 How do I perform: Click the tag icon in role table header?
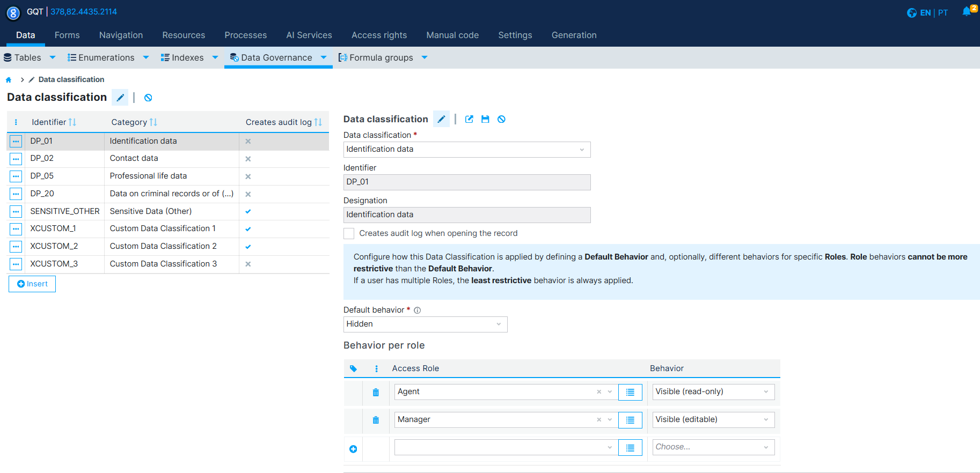353,368
